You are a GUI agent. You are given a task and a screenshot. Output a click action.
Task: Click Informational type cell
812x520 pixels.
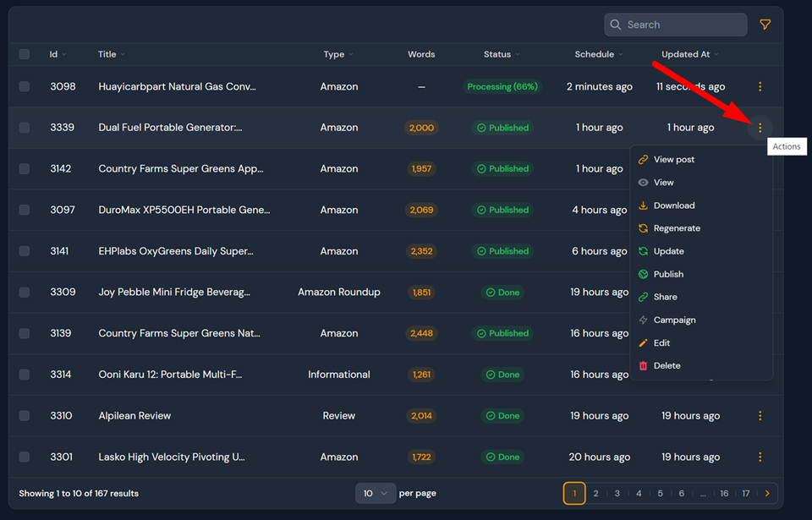(338, 375)
